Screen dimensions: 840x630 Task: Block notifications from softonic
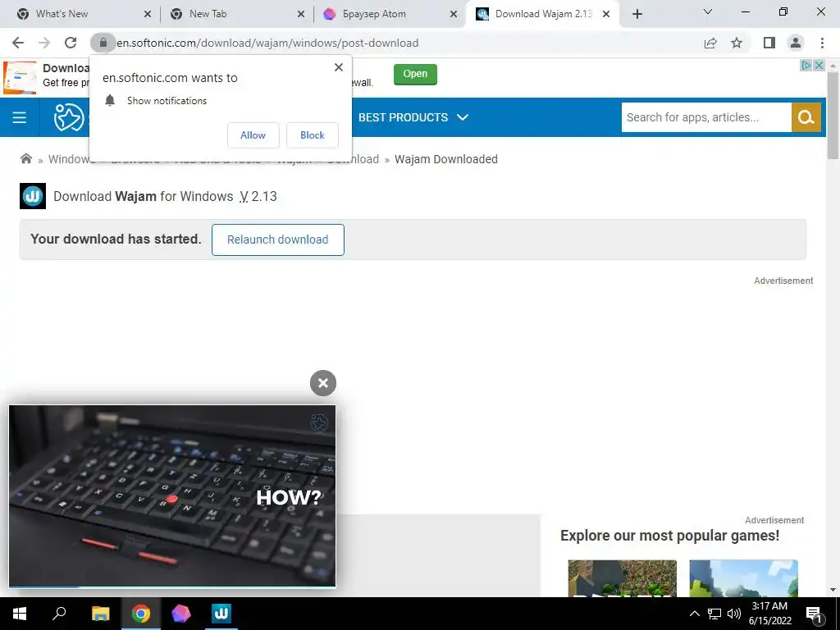313,135
